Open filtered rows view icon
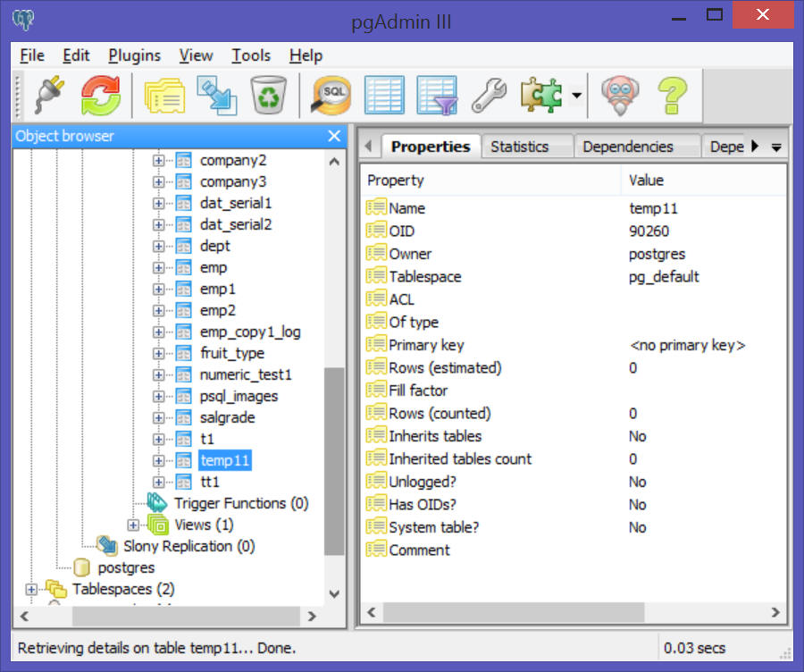Viewport: 804px width, 672px height. point(437,95)
